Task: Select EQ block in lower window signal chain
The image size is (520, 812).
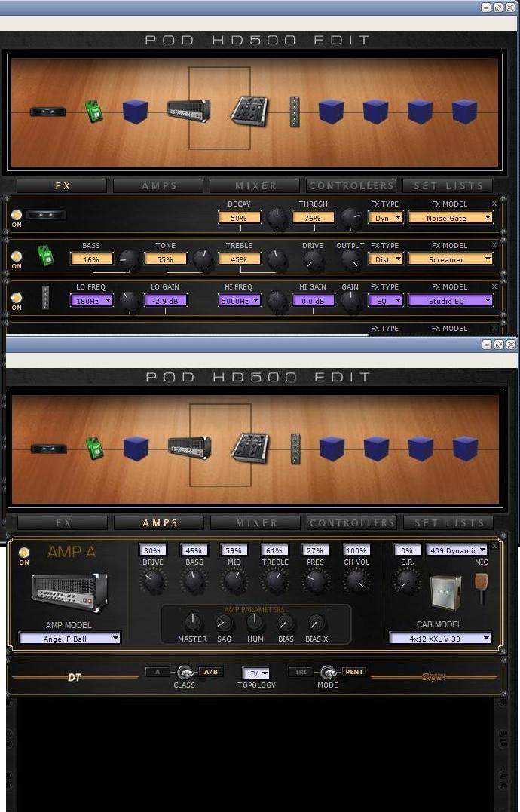Action: point(295,449)
